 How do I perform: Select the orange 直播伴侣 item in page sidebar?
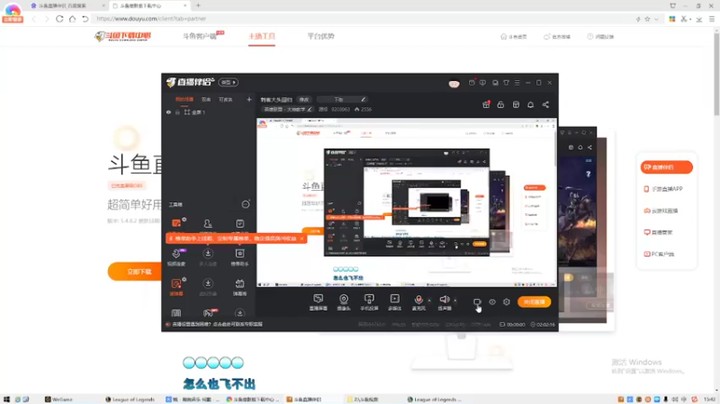(x=666, y=167)
